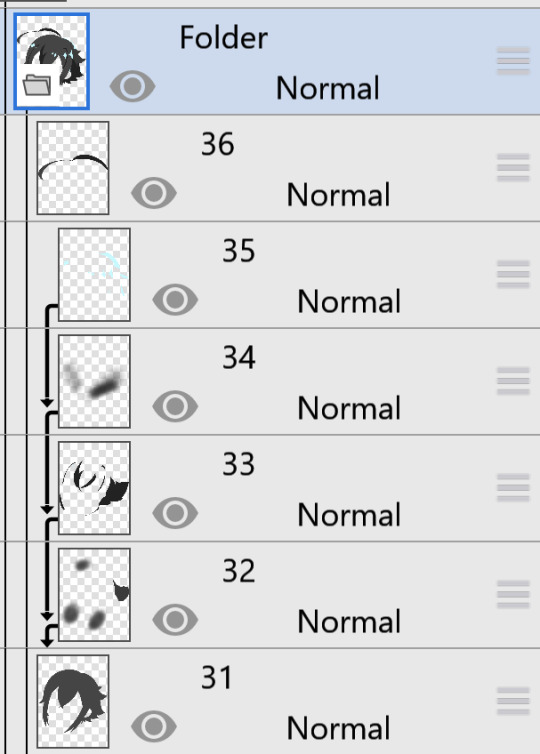Select layer 33 by its name
540x754 pixels.
[x=239, y=464]
